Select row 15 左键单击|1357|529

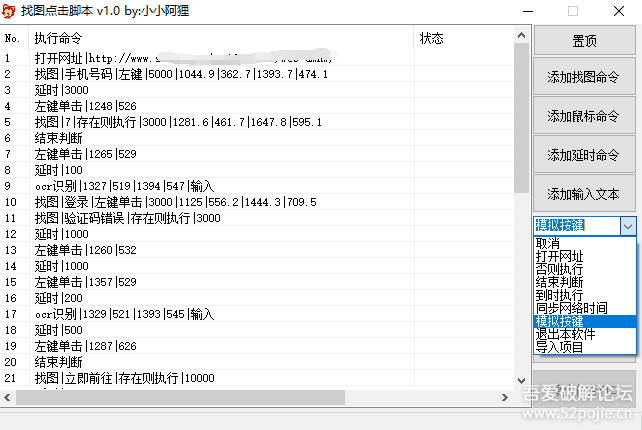[x=257, y=282]
